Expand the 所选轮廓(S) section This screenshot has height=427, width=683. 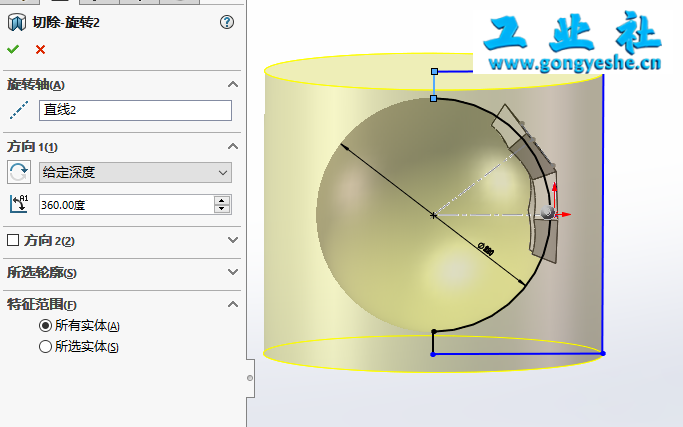pyautogui.click(x=233, y=272)
